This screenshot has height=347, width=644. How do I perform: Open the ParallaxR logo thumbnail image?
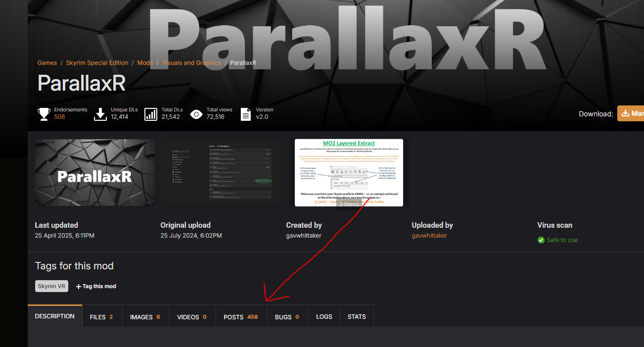(95, 173)
